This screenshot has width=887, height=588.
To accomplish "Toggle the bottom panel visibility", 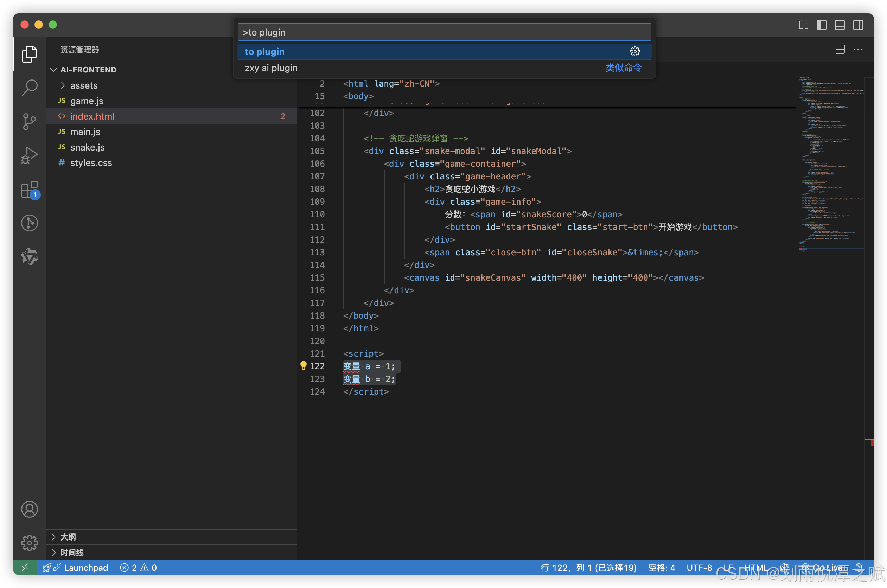I will pos(840,25).
